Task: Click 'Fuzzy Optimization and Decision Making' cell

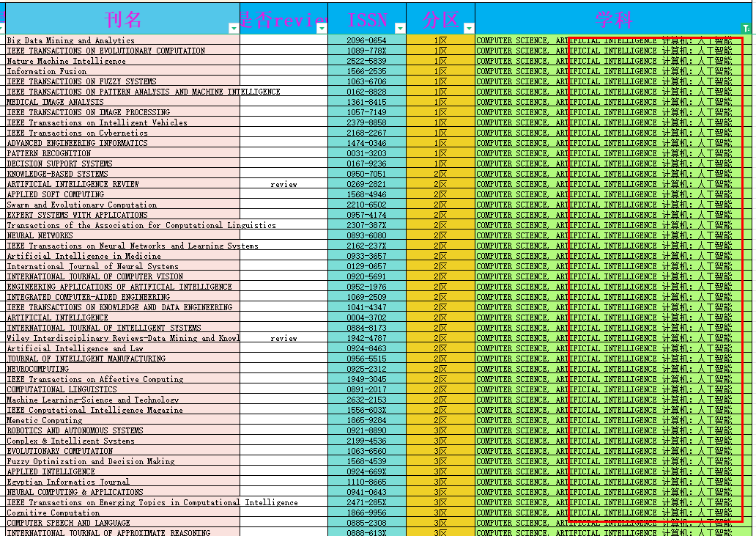Action: tap(122, 461)
